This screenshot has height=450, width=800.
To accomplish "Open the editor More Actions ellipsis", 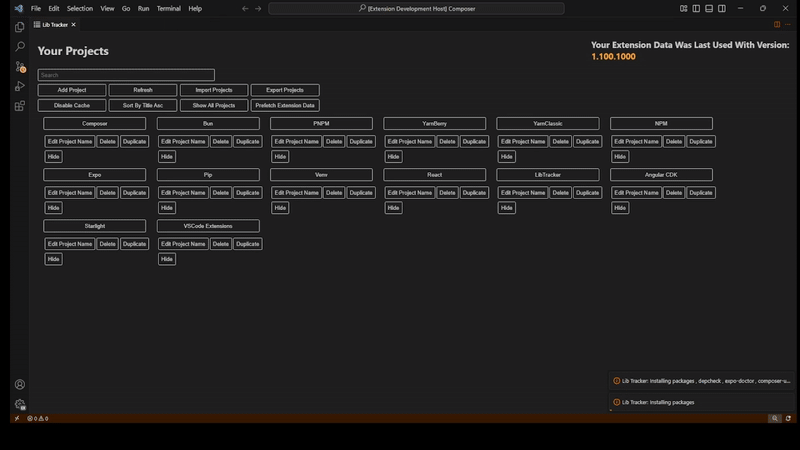I will click(788, 24).
